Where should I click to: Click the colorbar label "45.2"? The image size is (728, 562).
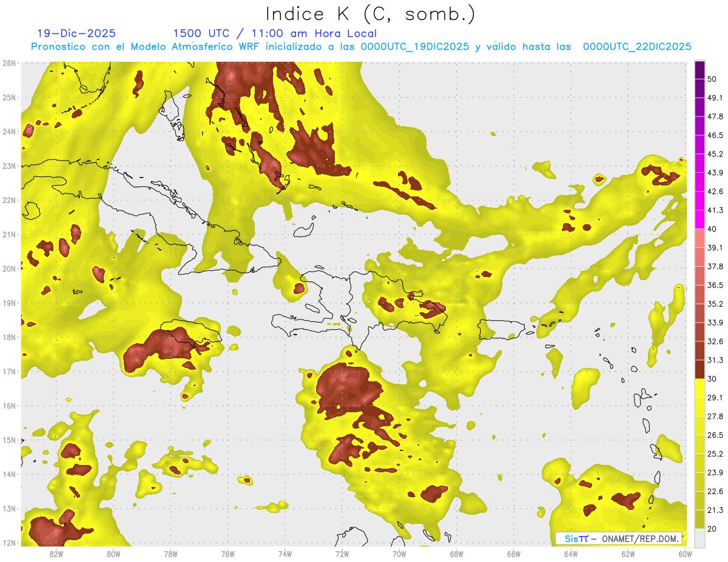pyautogui.click(x=715, y=154)
